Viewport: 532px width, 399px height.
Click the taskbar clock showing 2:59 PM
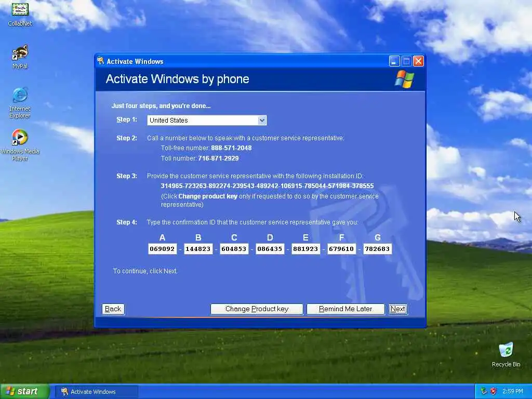pos(513,391)
